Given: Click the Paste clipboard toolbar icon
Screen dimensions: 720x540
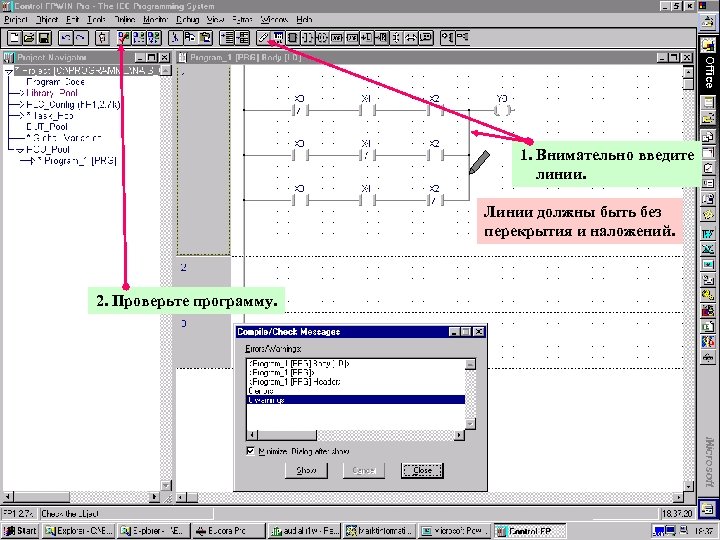Looking at the screenshot, I should pos(205,38).
